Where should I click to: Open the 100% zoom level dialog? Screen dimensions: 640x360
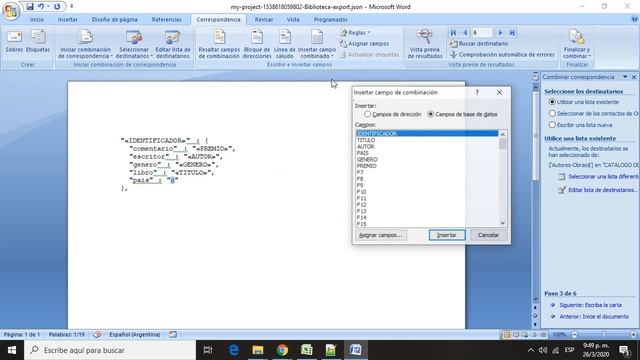point(559,335)
